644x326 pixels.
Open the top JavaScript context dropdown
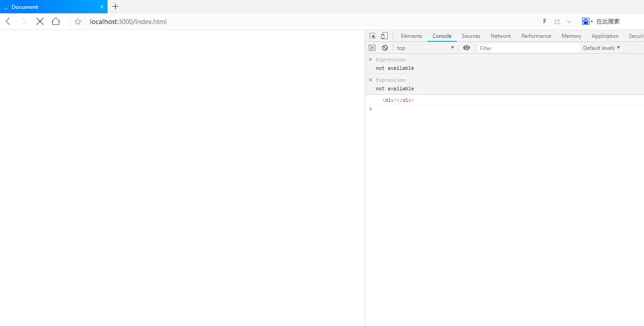(x=426, y=48)
